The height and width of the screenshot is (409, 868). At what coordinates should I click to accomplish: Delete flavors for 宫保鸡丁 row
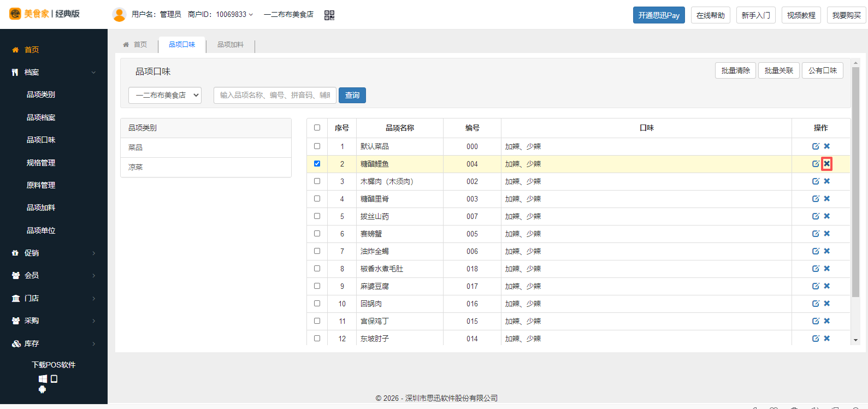[827, 321]
